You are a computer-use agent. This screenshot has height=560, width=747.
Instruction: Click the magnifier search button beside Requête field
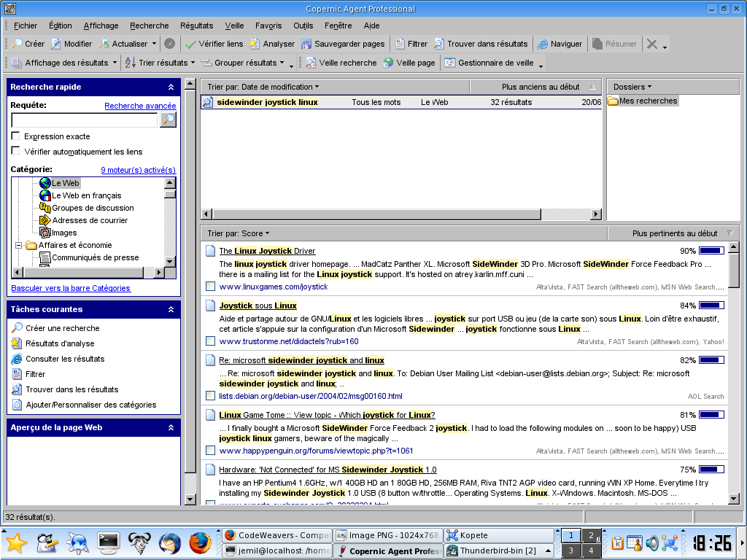169,120
